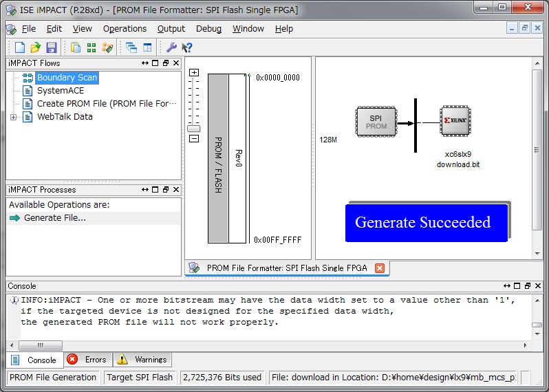Click the Rev0 block in PROM map
549x392 pixels.
point(237,158)
